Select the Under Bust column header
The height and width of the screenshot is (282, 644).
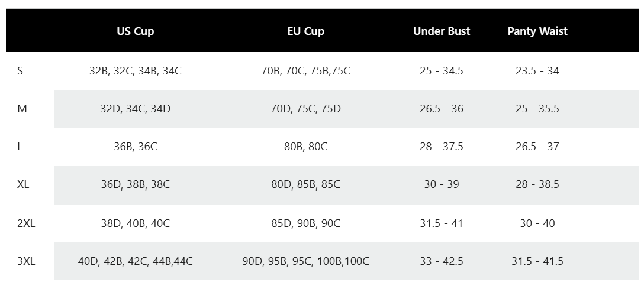(x=442, y=31)
